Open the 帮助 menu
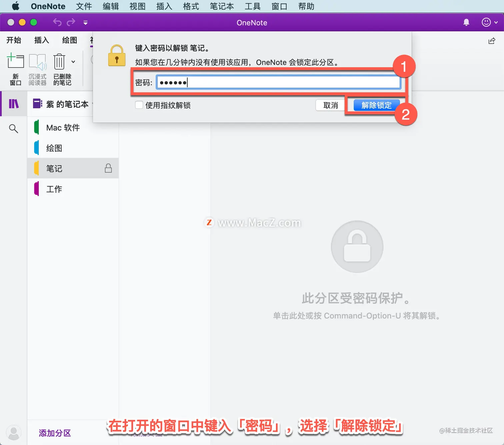Screen dimensions: 504x445 (x=306, y=6)
